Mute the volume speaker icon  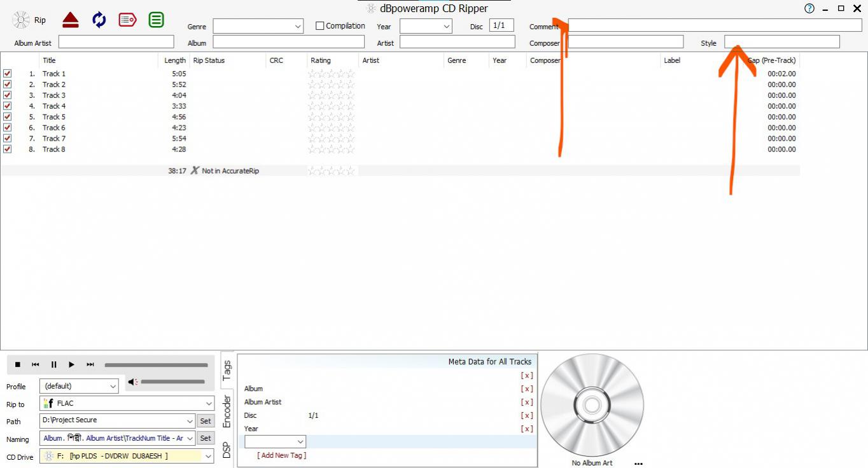(132, 382)
